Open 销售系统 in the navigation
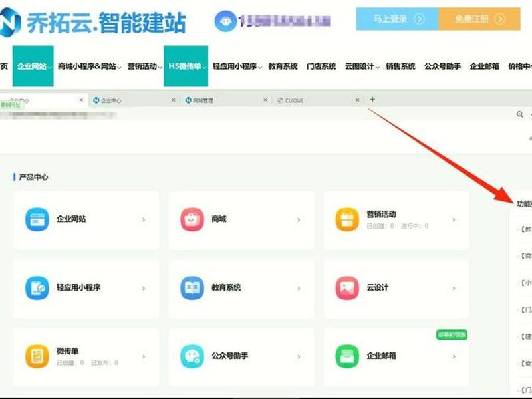 [400, 66]
